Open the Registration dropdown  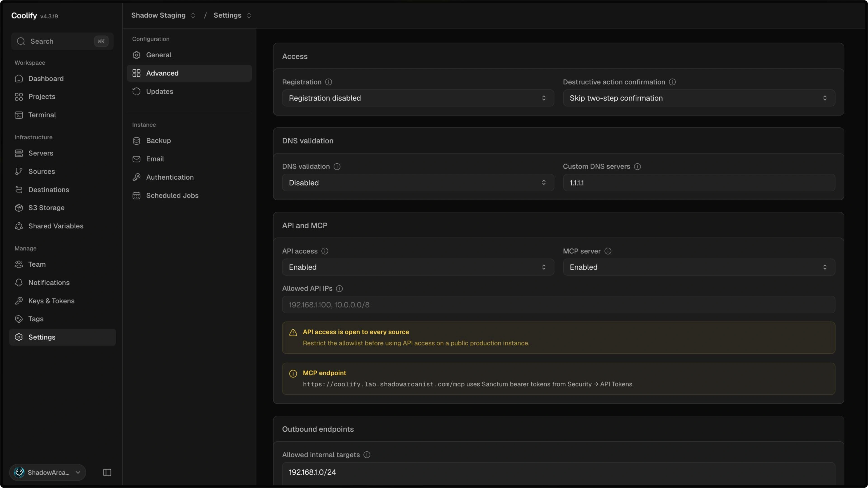click(418, 98)
